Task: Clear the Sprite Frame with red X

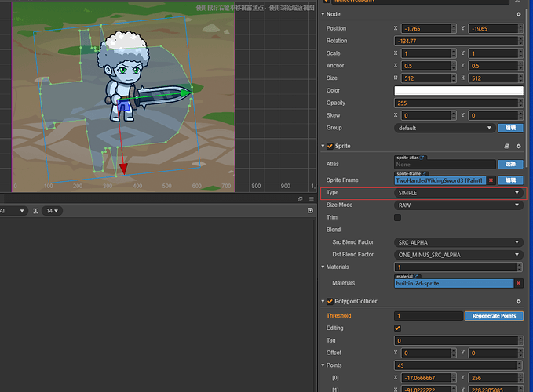Action: tap(491, 180)
